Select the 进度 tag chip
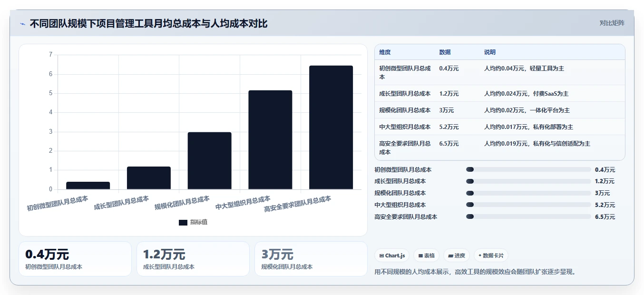The image size is (644, 295). point(456,256)
